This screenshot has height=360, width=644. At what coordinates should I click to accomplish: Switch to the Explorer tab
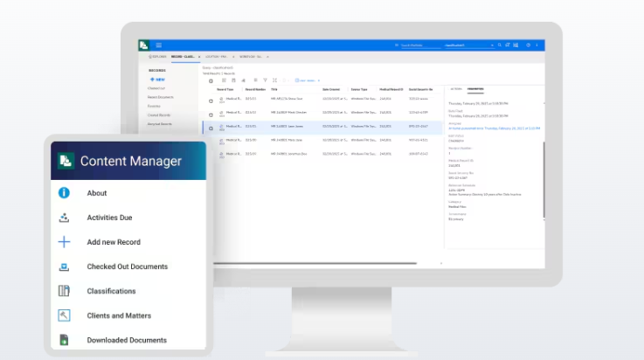(157, 56)
